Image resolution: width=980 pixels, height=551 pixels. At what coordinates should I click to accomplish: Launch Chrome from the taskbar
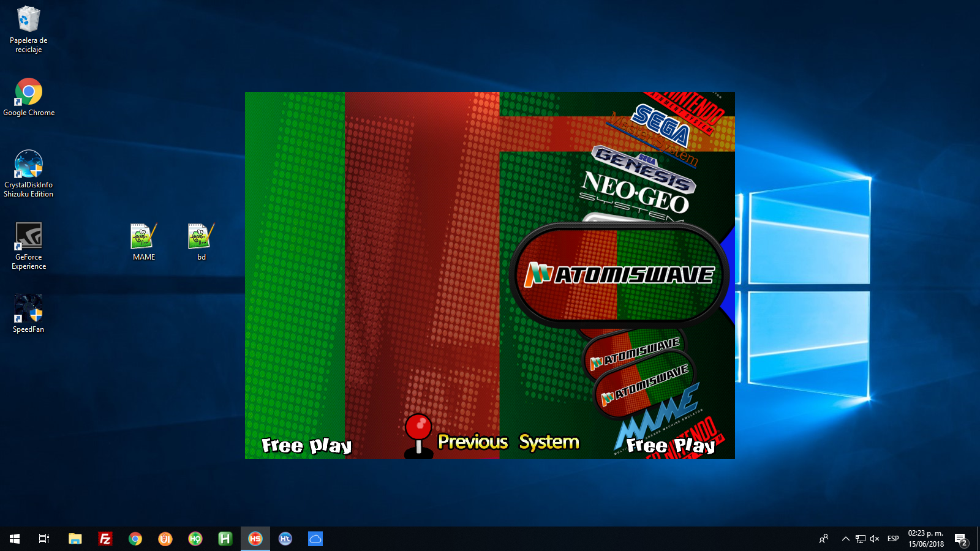pyautogui.click(x=135, y=539)
